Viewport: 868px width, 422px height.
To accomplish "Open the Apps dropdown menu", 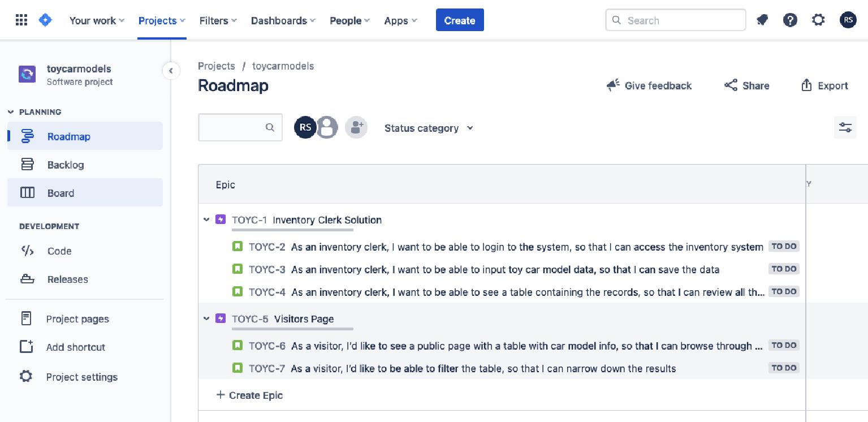I will (400, 20).
